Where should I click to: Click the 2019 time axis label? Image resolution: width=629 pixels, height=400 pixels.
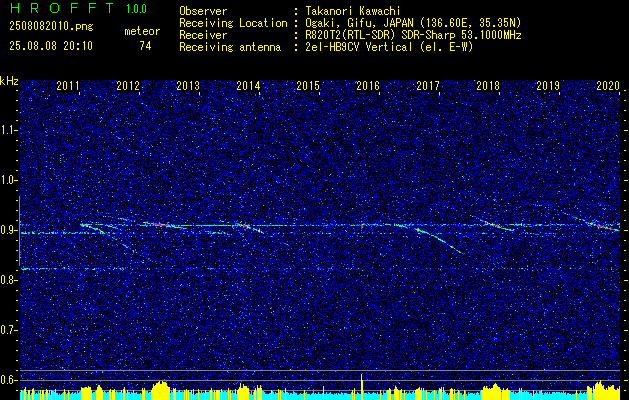tap(548, 85)
